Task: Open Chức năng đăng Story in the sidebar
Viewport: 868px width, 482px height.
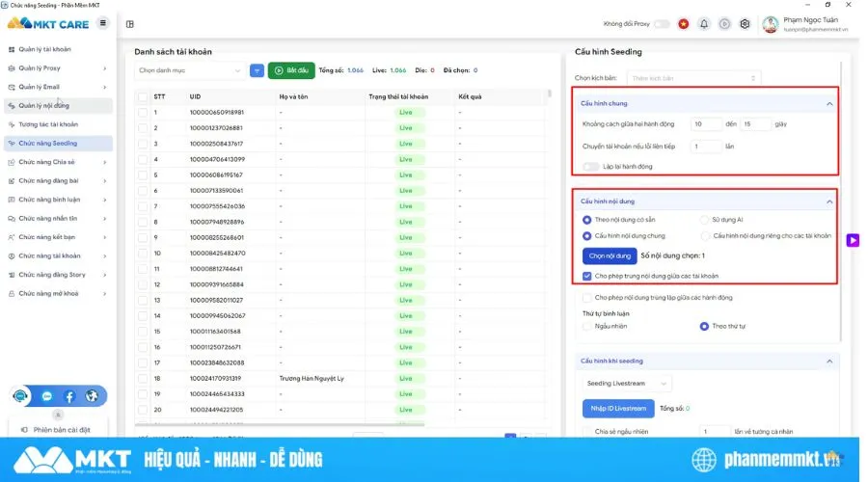Action: (x=58, y=275)
